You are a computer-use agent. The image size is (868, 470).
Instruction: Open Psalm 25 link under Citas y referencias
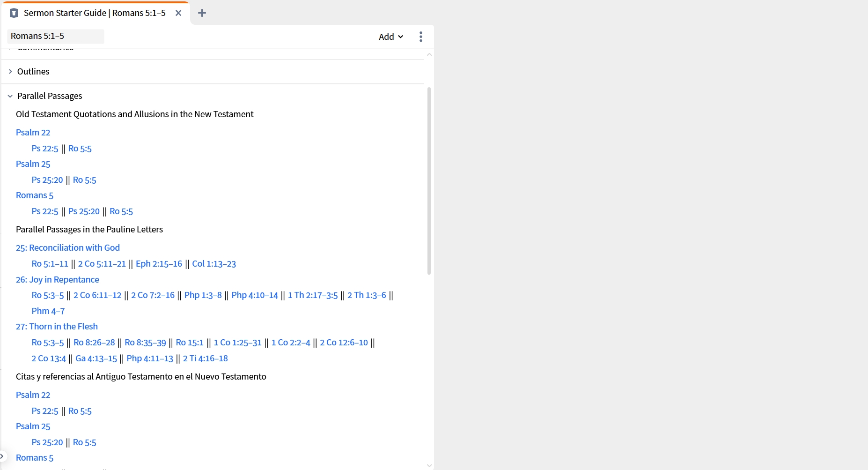33,426
